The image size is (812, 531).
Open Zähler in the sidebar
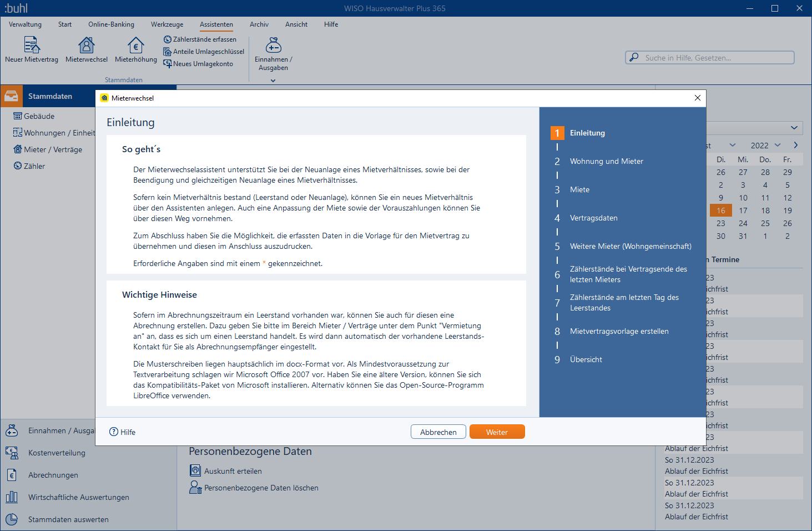29,166
